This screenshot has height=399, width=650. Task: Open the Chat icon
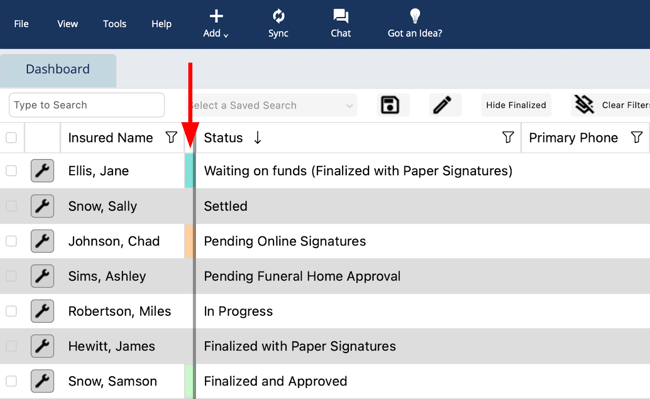341,17
